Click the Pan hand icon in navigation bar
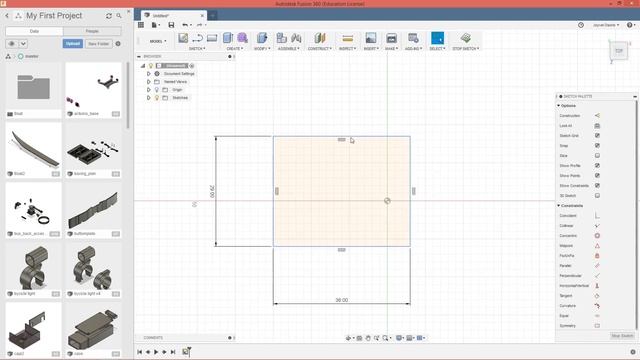Screen dimensions: 640x360 368,338
